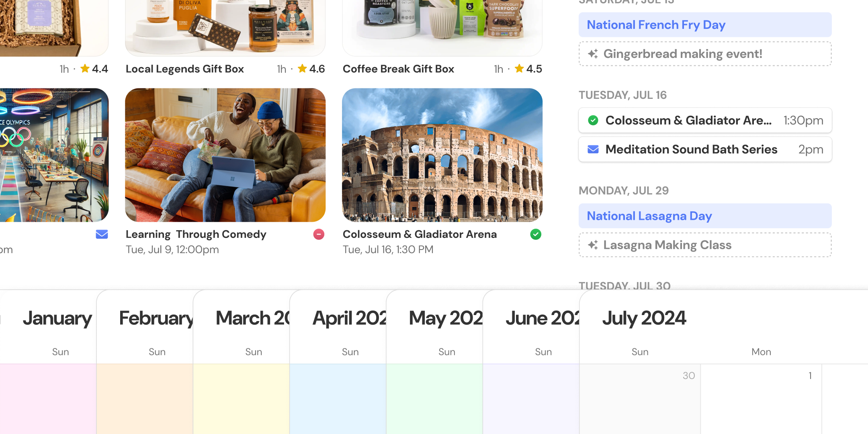Click the 1:30pm time in the Colosseum agenda row

click(x=803, y=120)
